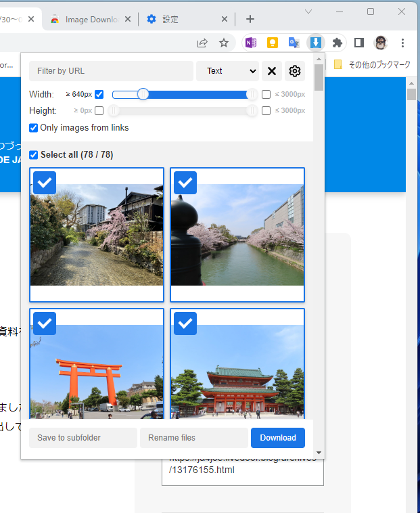Click the width maximum slider handle

252,94
